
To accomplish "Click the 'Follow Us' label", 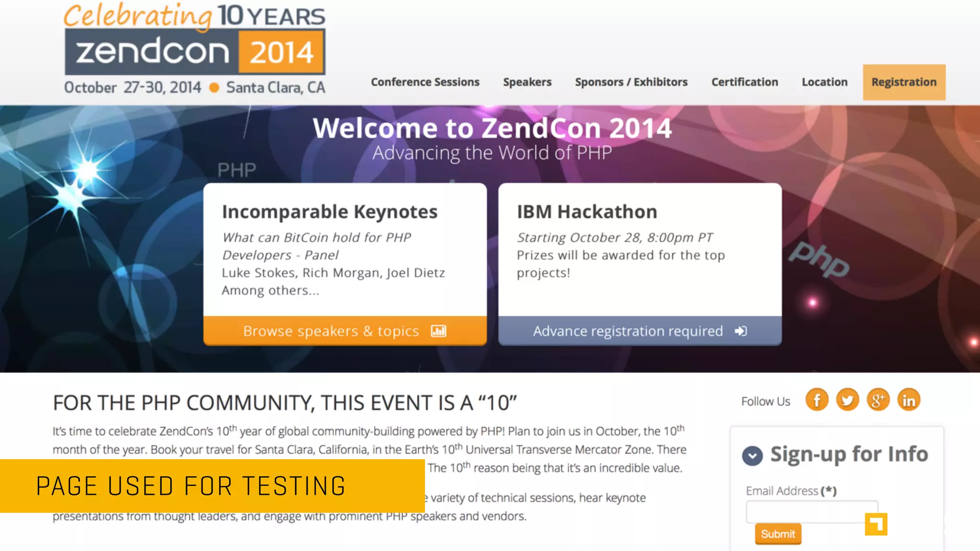I will [766, 401].
